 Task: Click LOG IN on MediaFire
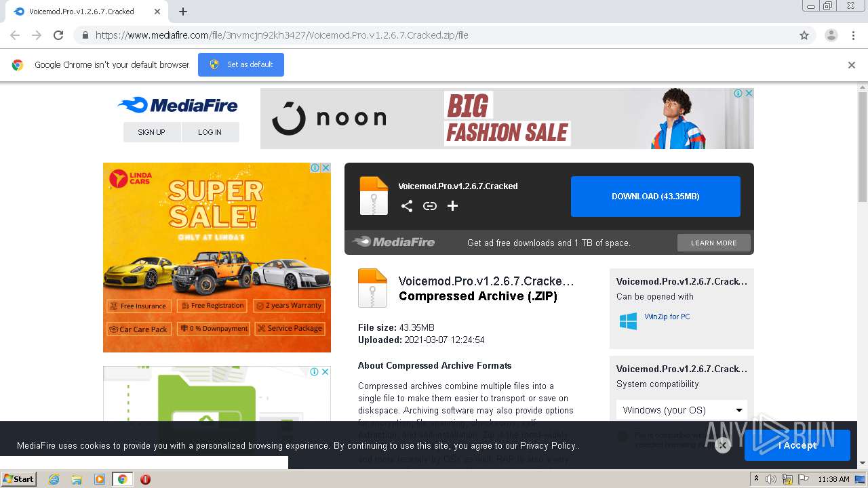[x=210, y=132]
